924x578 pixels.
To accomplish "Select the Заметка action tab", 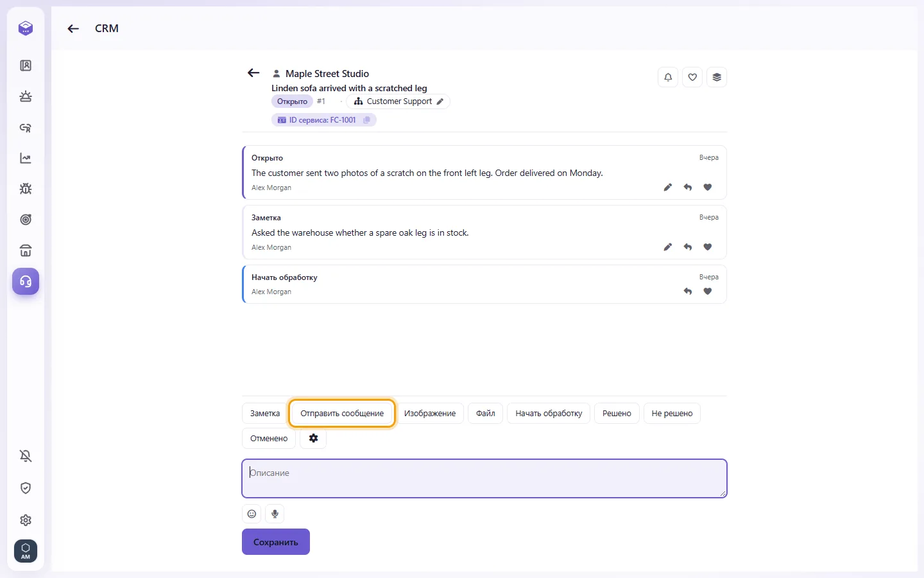I will pyautogui.click(x=265, y=414).
